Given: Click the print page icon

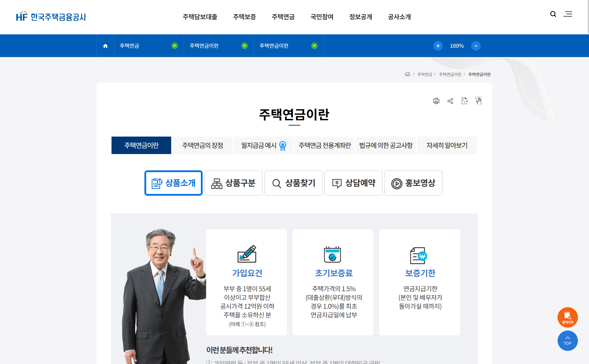Looking at the screenshot, I should tap(436, 101).
